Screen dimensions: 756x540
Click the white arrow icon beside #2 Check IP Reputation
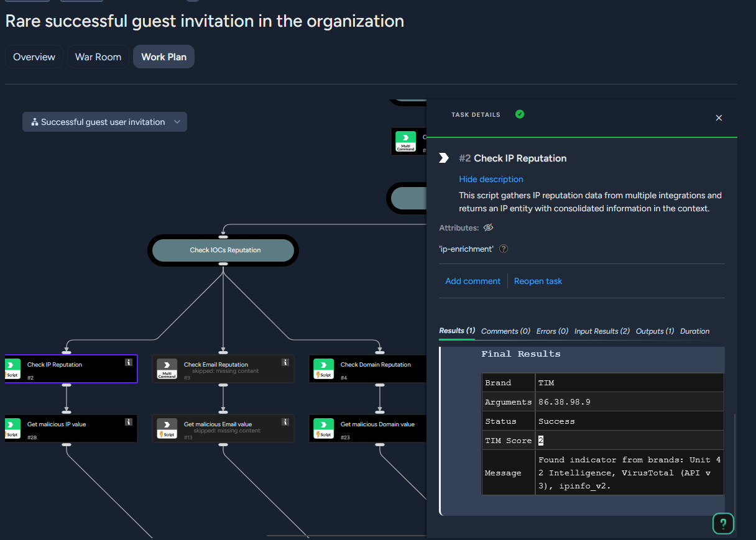click(x=444, y=158)
